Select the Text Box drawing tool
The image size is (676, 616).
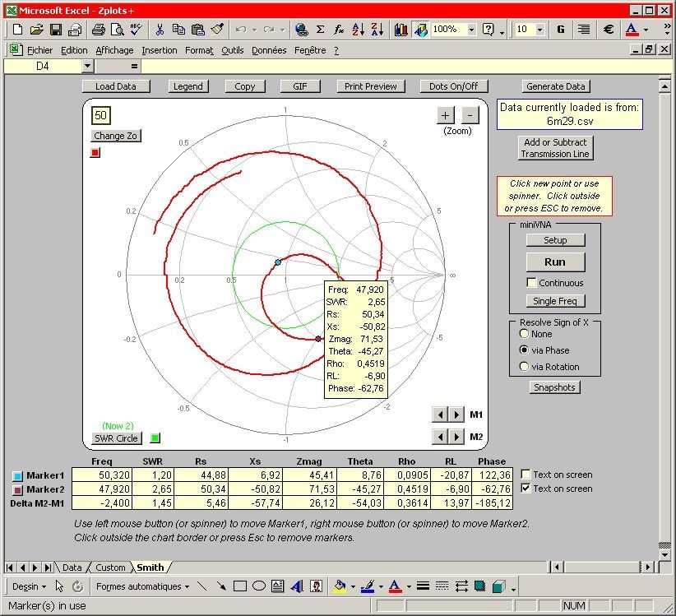pos(278,586)
